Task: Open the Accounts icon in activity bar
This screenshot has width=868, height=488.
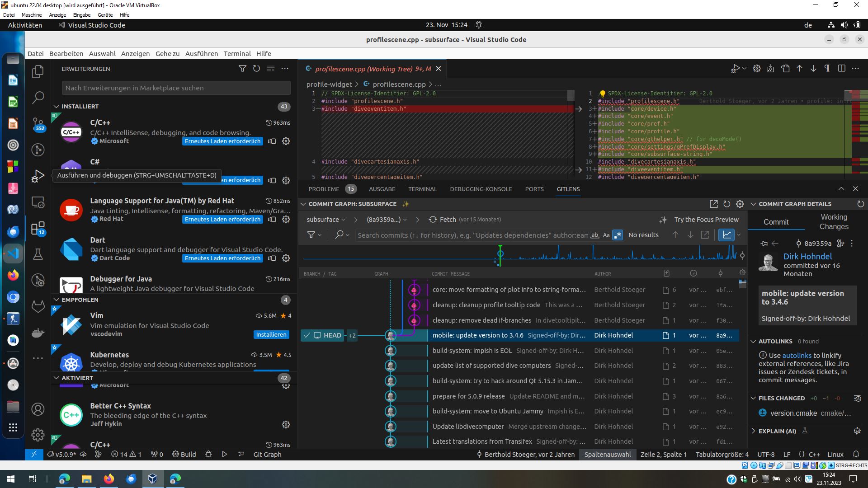Action: [x=38, y=409]
